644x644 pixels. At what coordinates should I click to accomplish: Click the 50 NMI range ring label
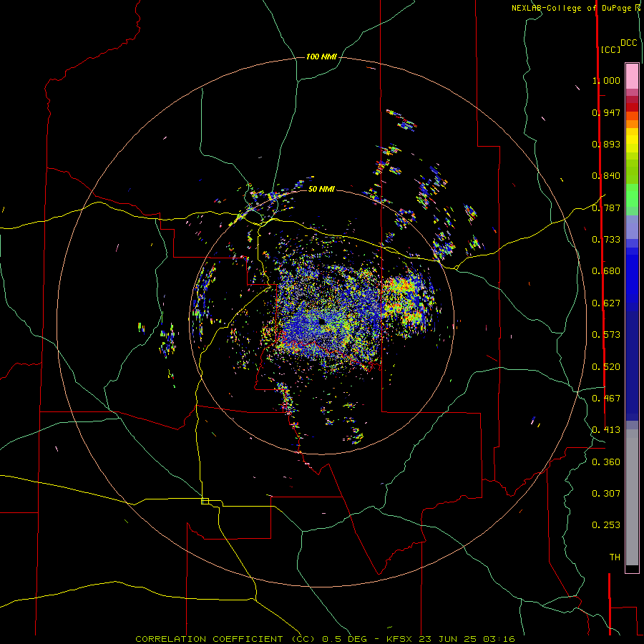(x=321, y=189)
